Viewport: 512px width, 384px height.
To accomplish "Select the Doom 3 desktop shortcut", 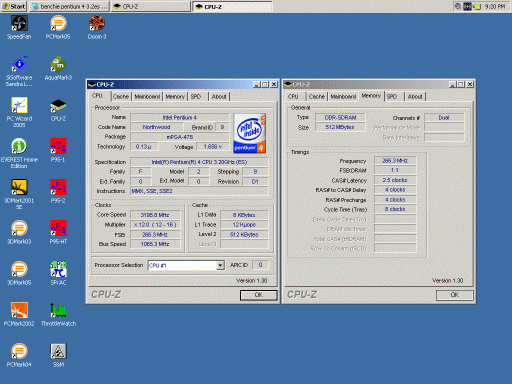I will point(97,27).
